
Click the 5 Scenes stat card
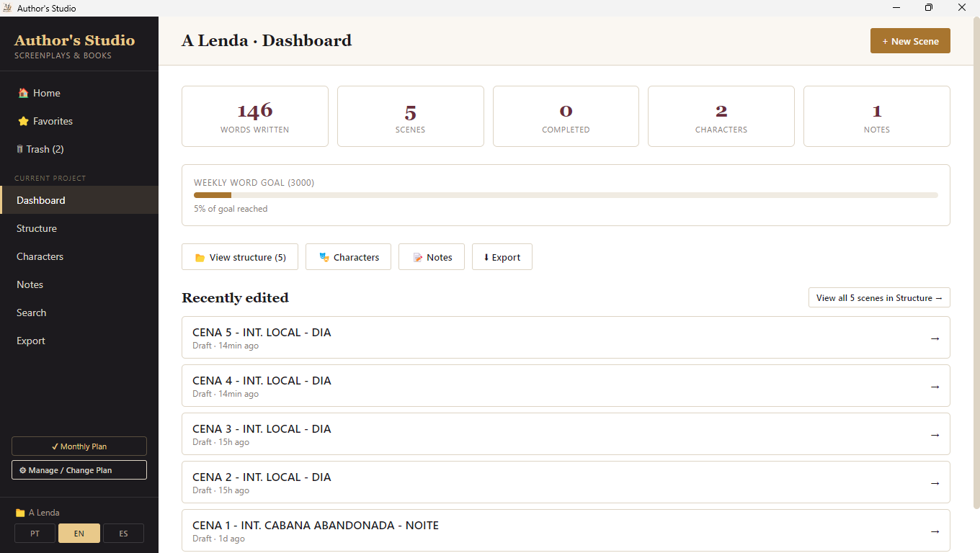pyautogui.click(x=411, y=117)
